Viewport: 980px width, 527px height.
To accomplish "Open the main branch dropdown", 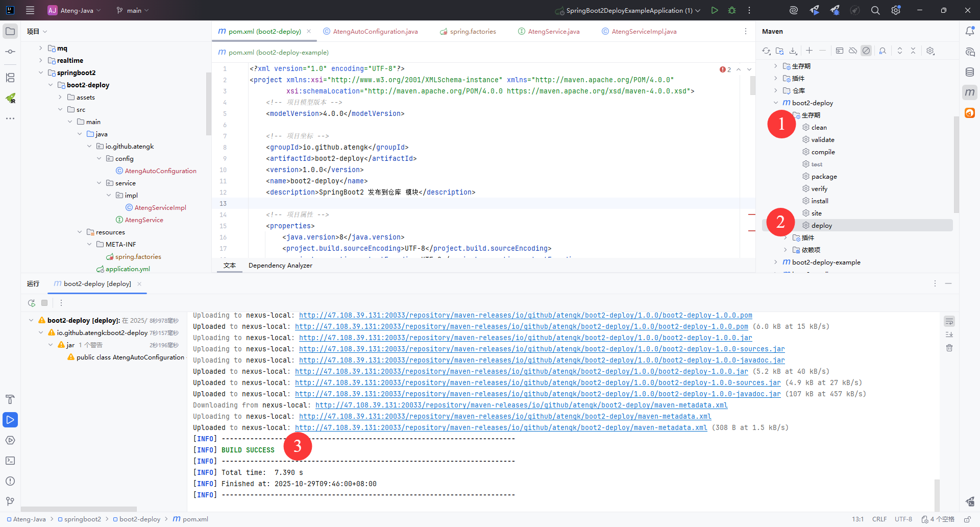I will coord(133,10).
